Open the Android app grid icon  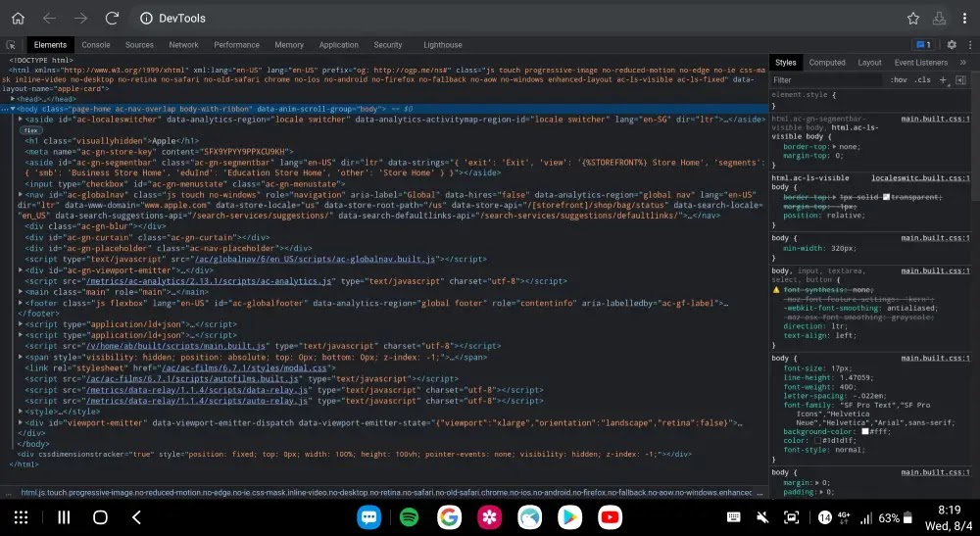(21, 517)
